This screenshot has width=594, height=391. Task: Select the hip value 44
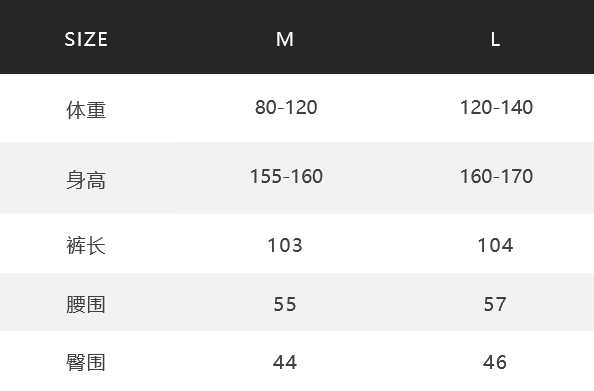(285, 362)
